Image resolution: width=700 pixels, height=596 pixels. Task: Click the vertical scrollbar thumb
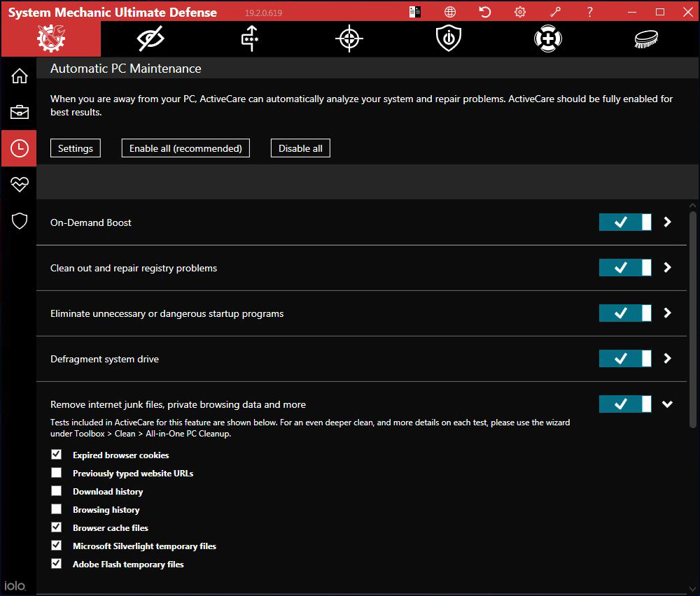(x=693, y=320)
